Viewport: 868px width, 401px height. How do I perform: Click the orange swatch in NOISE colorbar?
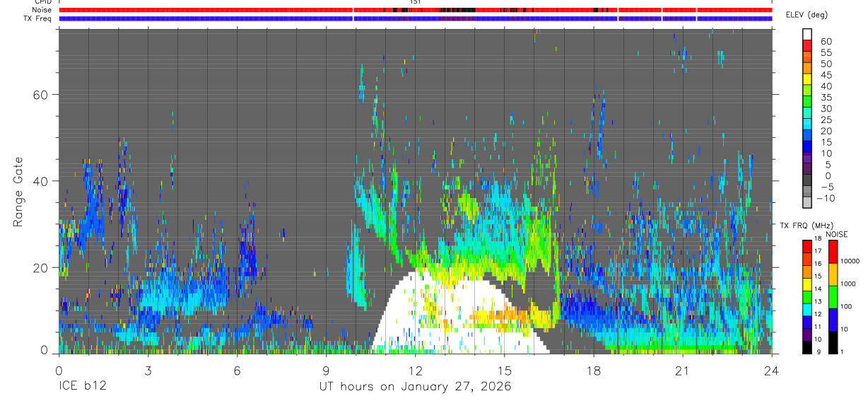[x=832, y=274]
